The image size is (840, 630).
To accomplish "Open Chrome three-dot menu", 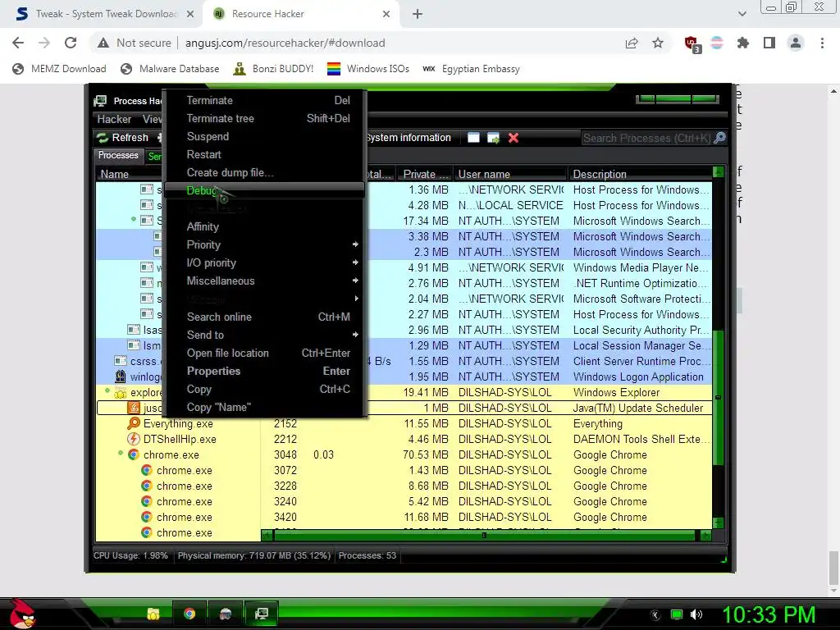I will [x=822, y=43].
